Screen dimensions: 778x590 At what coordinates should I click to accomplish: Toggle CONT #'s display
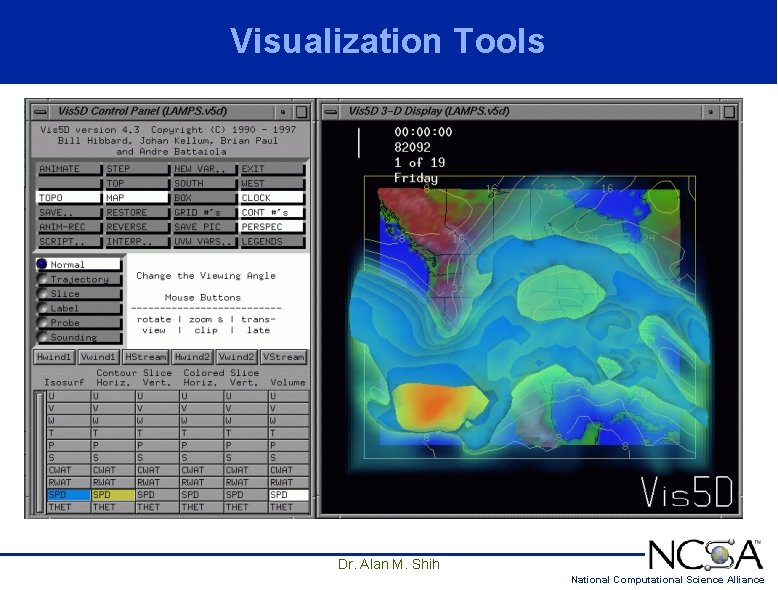[272, 212]
